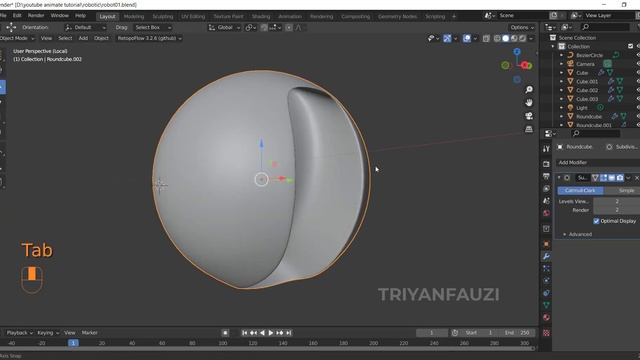Open the Output properties tab icon

click(x=546, y=176)
